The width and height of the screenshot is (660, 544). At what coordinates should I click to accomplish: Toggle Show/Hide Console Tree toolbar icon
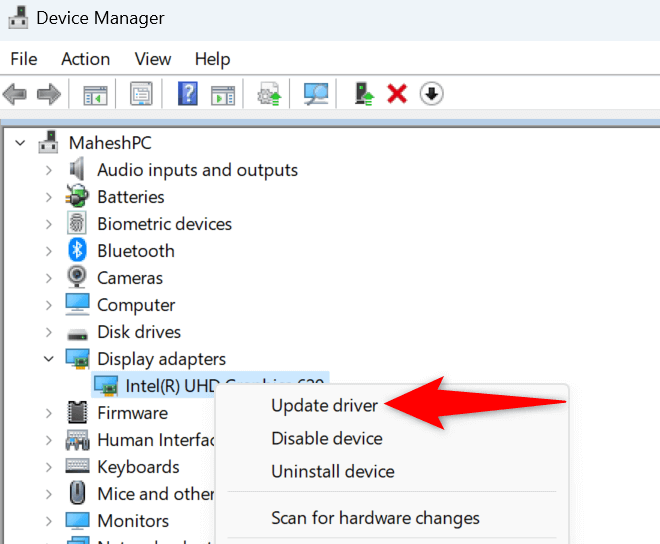[x=95, y=95]
